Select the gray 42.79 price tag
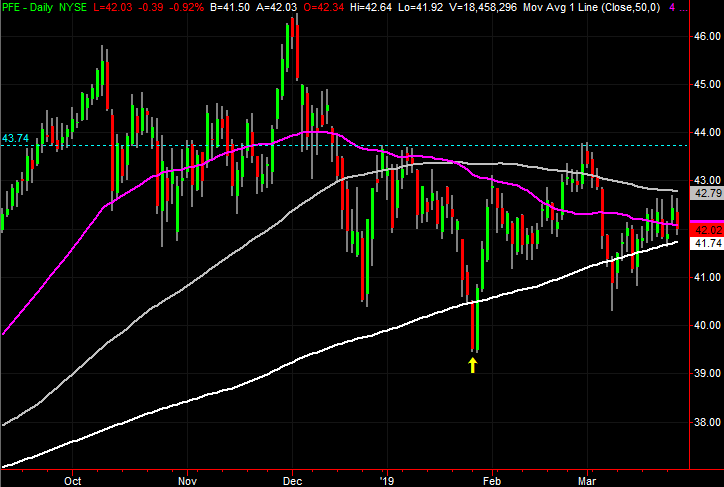The image size is (724, 487). (x=706, y=193)
